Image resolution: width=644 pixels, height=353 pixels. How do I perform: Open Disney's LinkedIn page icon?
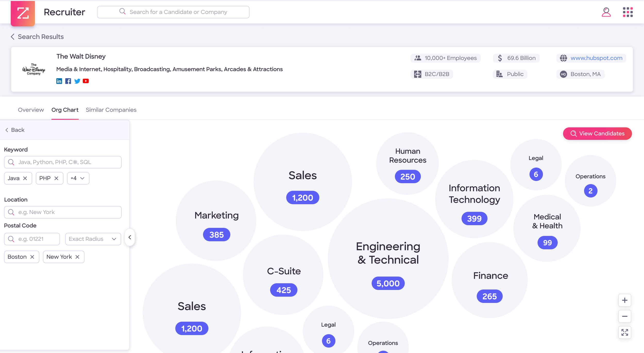tap(59, 81)
